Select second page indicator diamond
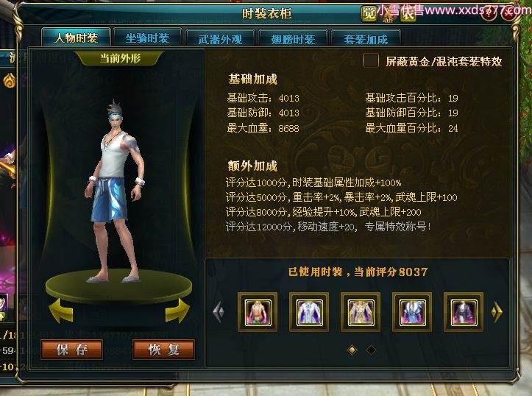 (371, 350)
